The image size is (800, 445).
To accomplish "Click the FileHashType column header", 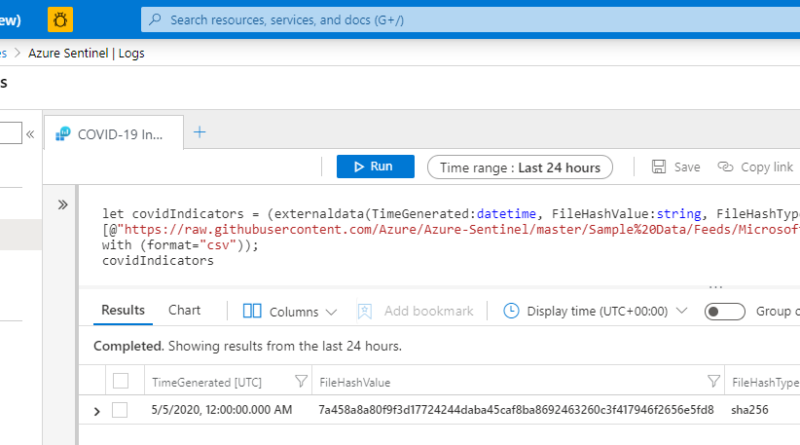I will tap(765, 382).
